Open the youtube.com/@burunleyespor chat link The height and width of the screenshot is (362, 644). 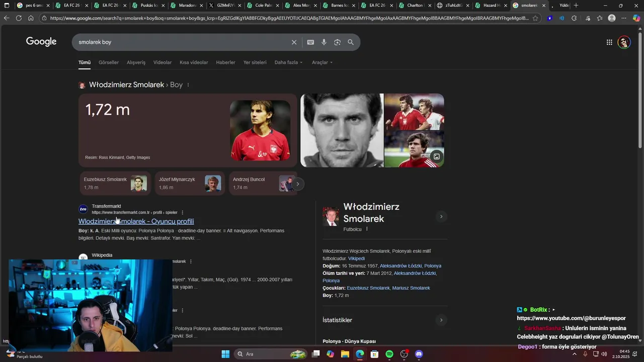pos(571,318)
